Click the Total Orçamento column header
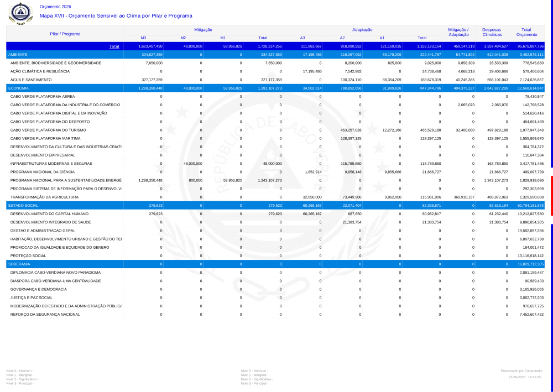 [x=526, y=32]
